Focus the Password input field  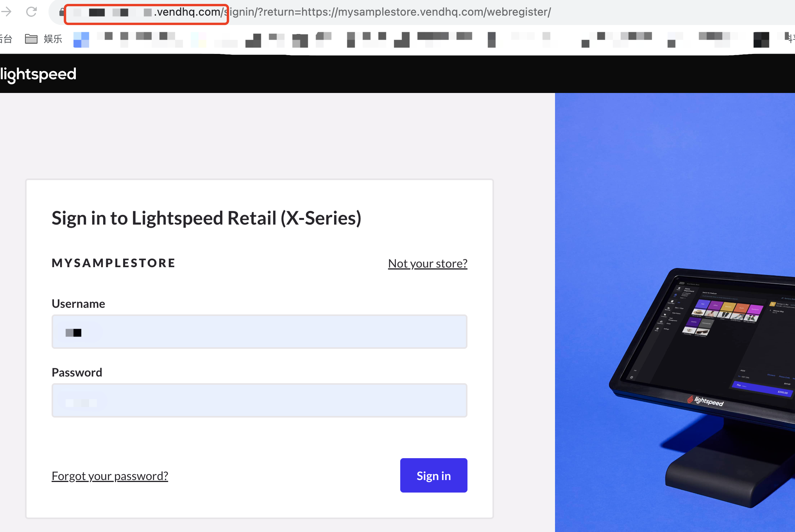pos(260,400)
